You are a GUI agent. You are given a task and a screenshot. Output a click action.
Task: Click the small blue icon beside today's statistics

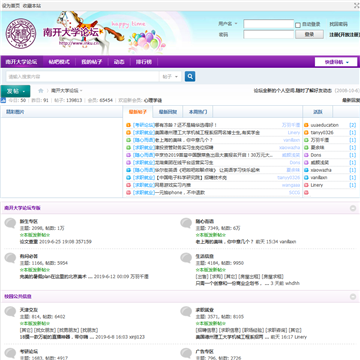coord(3,100)
